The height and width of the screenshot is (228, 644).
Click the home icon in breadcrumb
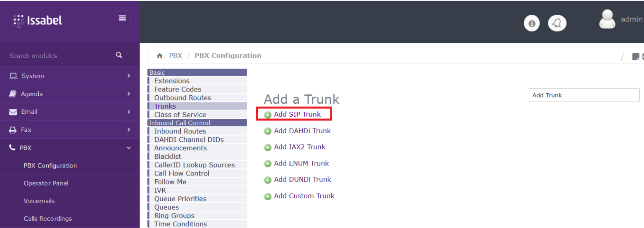coord(159,56)
